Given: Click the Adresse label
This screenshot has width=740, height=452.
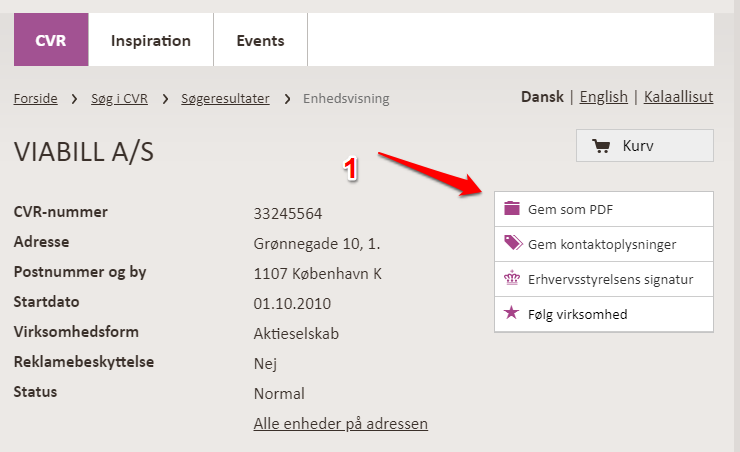Looking at the screenshot, I should coord(42,242).
